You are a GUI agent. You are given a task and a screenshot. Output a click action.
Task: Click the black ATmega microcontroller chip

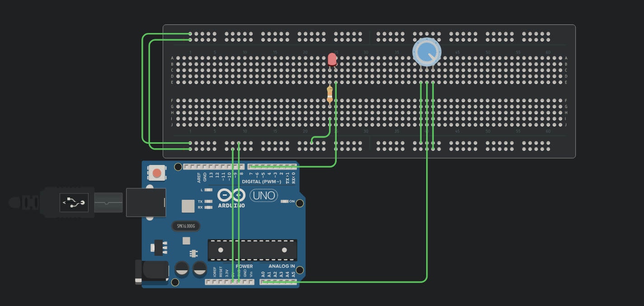point(252,250)
